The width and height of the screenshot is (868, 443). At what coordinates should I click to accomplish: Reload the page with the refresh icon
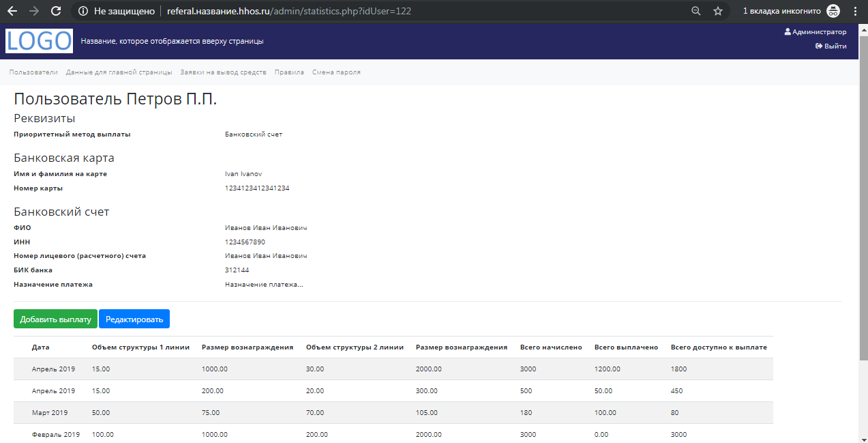click(x=56, y=11)
